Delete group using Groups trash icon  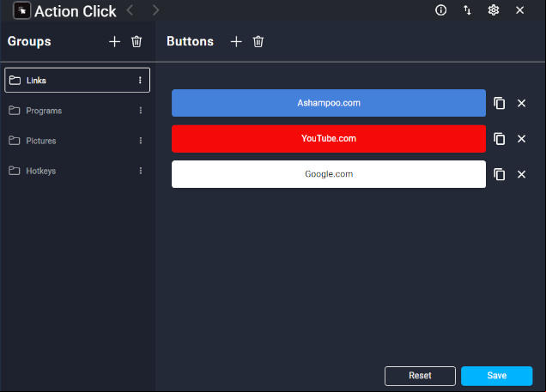pos(136,41)
